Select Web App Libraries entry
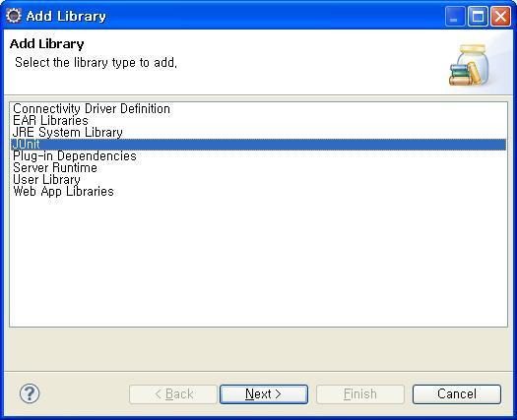The image size is (517, 420). (63, 192)
